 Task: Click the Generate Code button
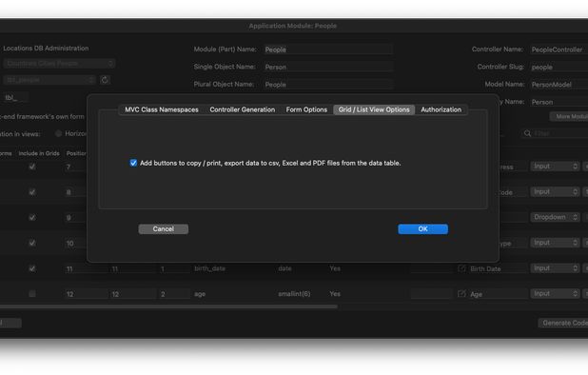click(x=563, y=323)
